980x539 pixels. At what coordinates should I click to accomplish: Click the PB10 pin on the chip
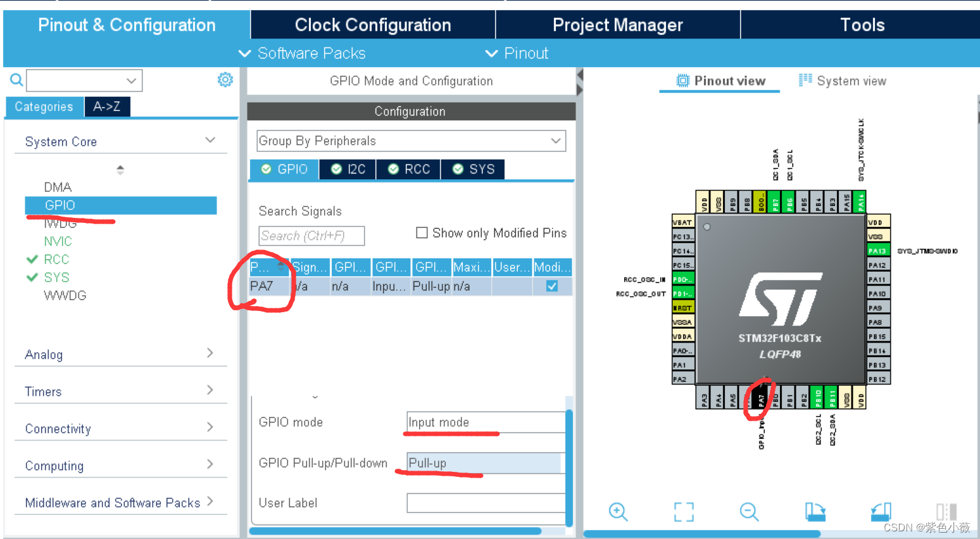[x=818, y=397]
